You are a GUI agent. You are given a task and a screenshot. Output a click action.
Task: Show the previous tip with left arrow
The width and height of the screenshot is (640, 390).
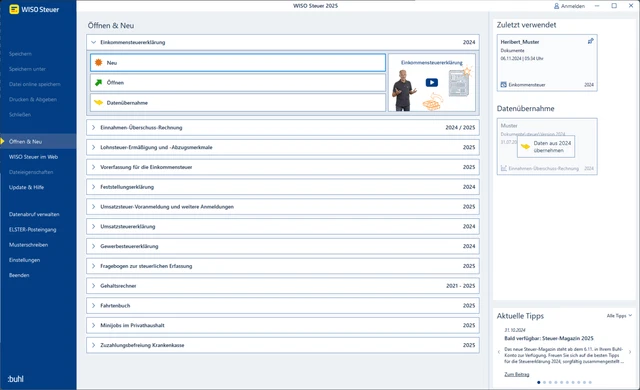pos(499,352)
